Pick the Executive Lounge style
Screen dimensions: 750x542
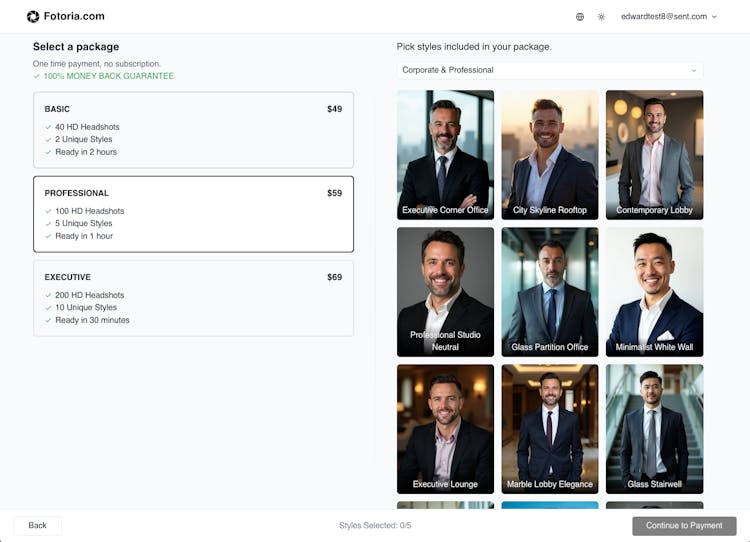(445, 428)
